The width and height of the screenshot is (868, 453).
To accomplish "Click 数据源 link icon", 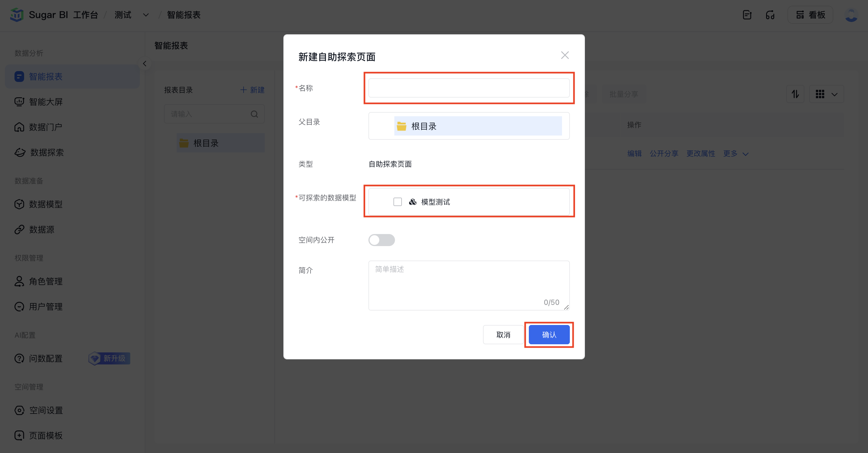I will pyautogui.click(x=19, y=230).
